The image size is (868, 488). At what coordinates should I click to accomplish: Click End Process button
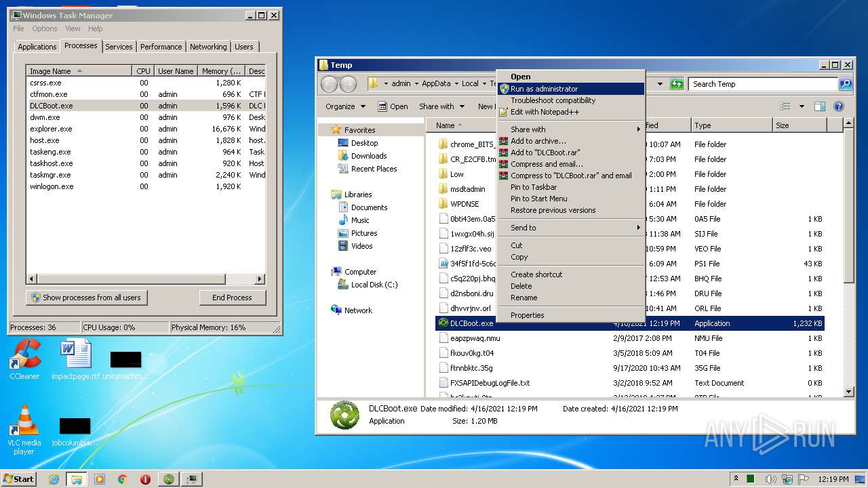point(232,298)
